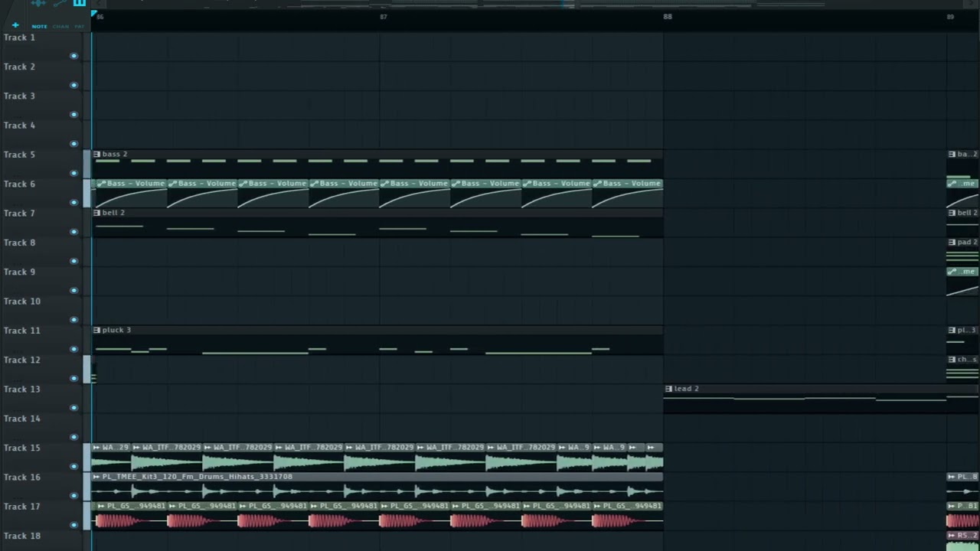Select the pl..3 clip at bar 89

[x=963, y=341]
